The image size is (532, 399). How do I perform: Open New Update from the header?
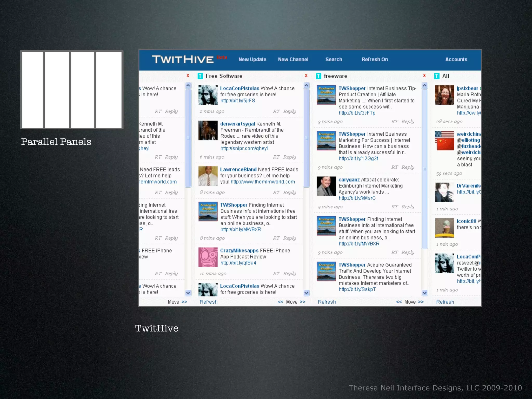[x=252, y=59]
